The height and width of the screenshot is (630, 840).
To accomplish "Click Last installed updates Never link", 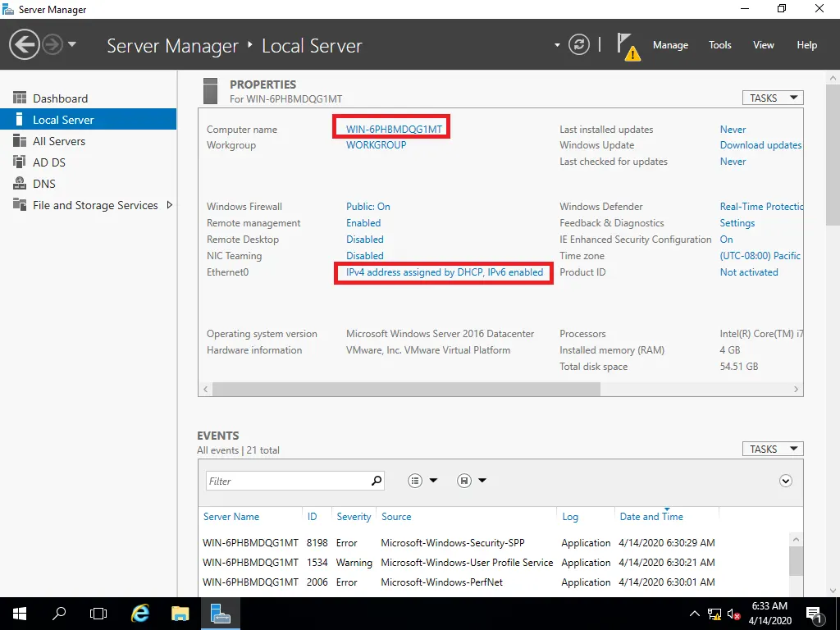I will tap(733, 130).
